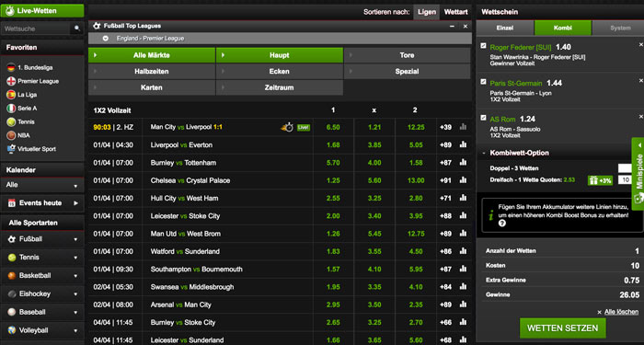
Task: Collapse England - Premier League section
Action: click(x=106, y=39)
